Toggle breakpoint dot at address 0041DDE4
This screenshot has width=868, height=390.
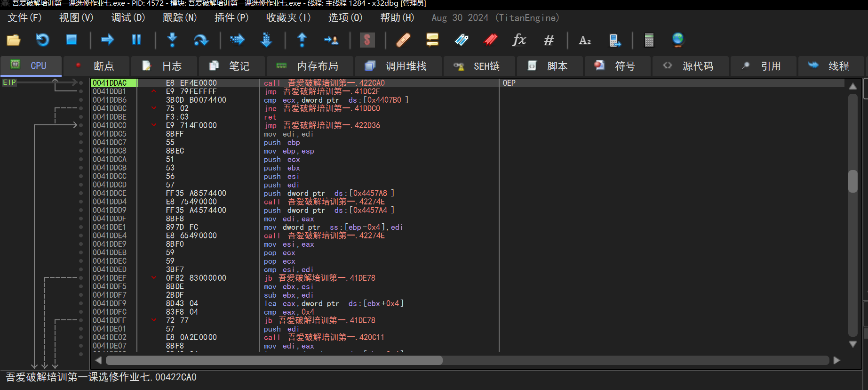(x=81, y=236)
